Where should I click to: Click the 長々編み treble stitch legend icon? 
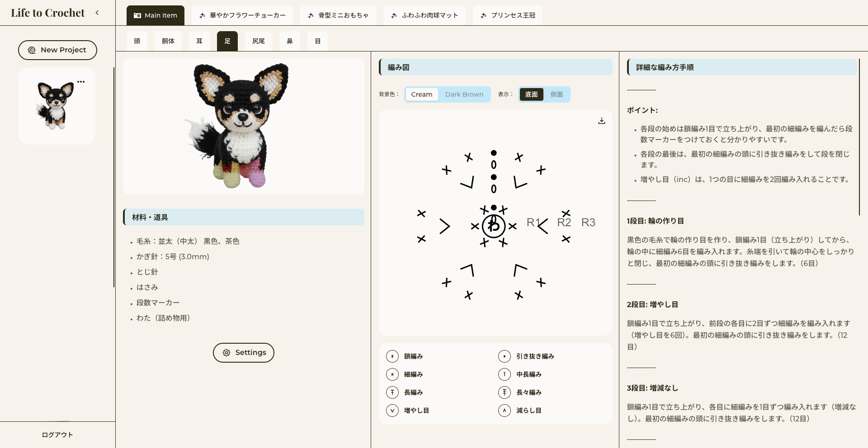click(504, 392)
